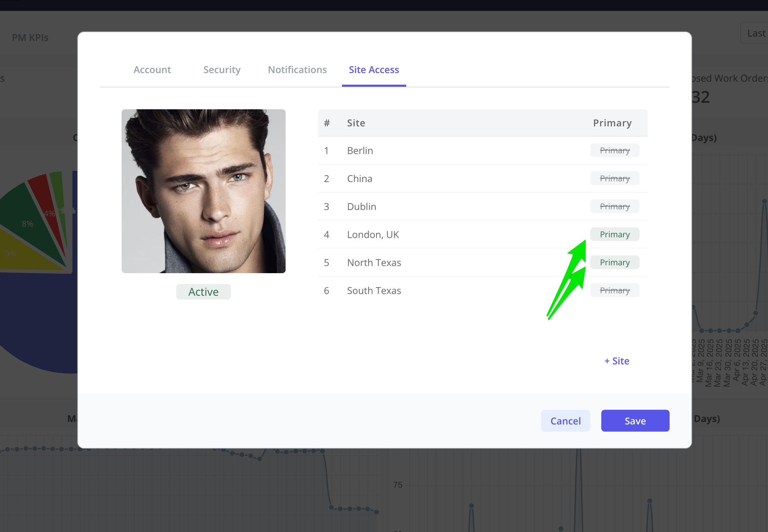Open the Security tab
This screenshot has height=532, width=768.
(x=222, y=70)
